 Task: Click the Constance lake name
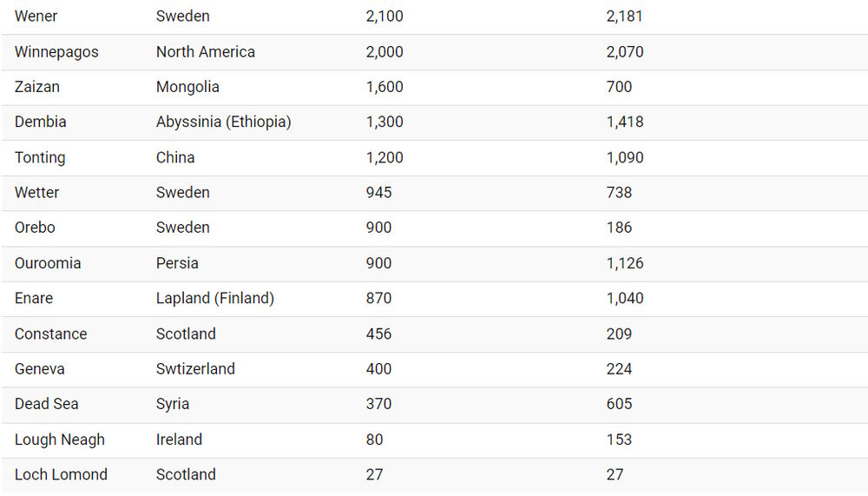coord(50,334)
